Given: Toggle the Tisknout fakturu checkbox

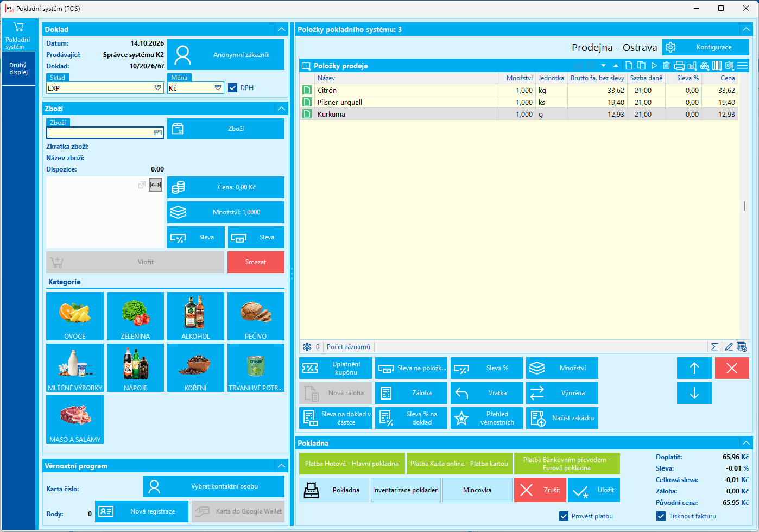Looking at the screenshot, I should coord(661,516).
